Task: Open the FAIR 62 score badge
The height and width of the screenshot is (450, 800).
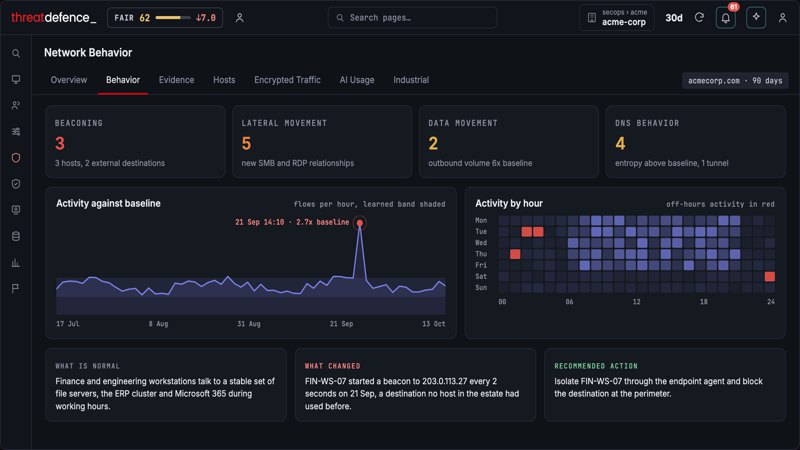Action: pos(165,18)
